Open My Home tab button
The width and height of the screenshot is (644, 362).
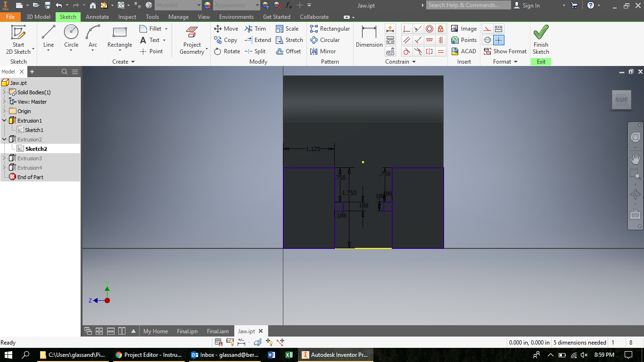coord(156,331)
